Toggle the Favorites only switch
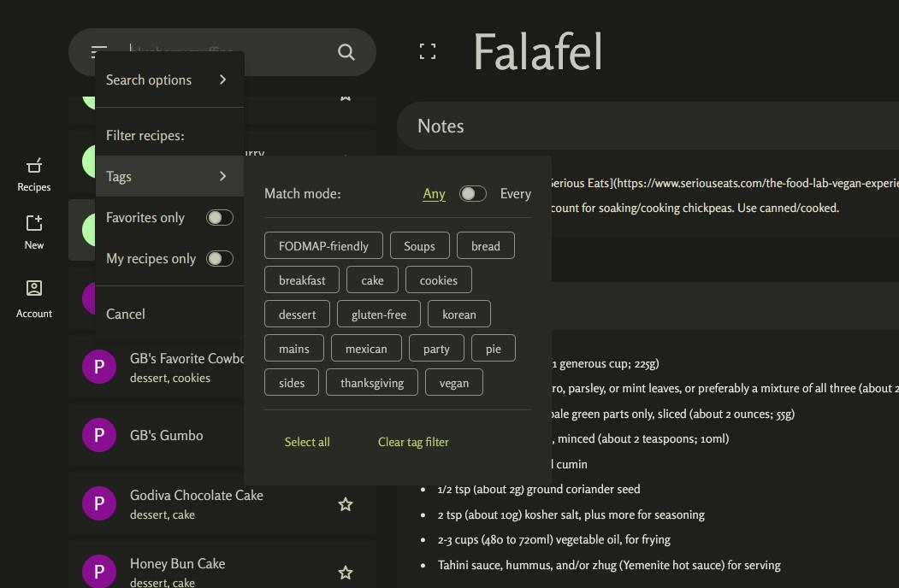The height and width of the screenshot is (588, 899). 220,218
